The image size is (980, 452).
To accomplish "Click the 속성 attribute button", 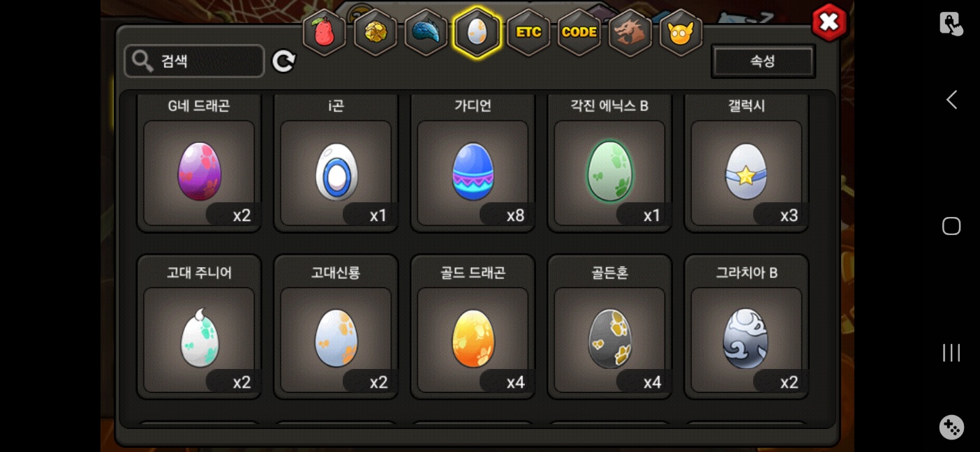I will click(763, 61).
